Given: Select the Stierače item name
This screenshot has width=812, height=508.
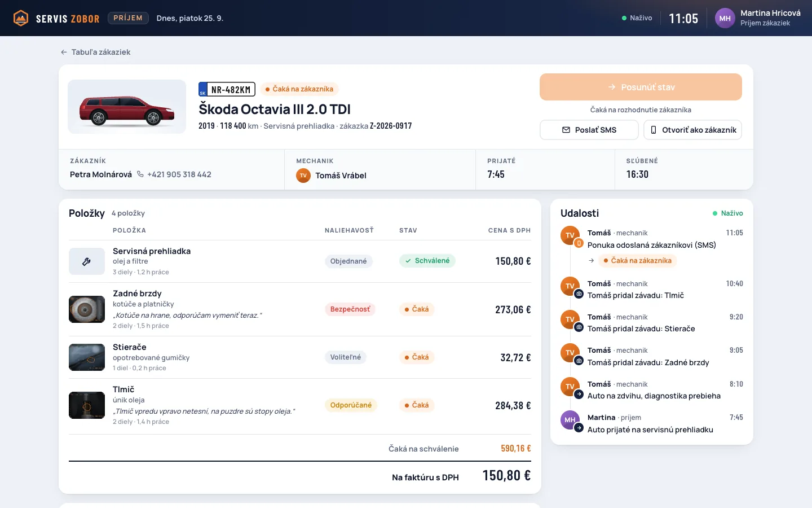Looking at the screenshot, I should [x=130, y=347].
